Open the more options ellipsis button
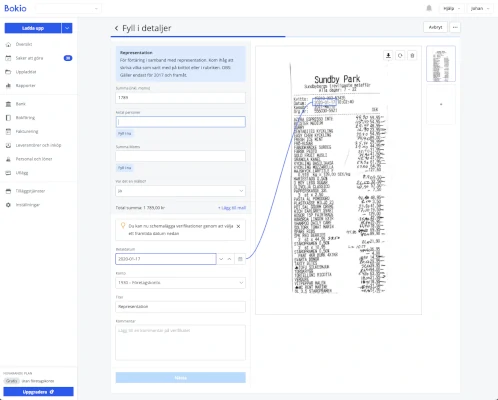Viewport: 498px width, 400px height. pos(455,27)
